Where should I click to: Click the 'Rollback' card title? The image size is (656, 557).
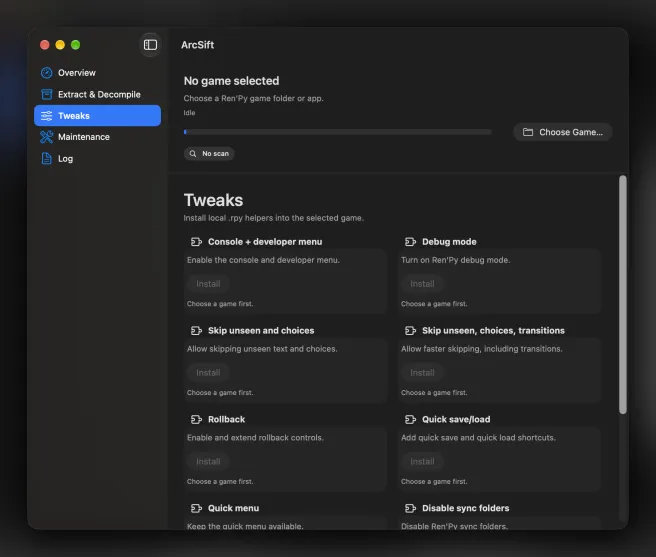(226, 419)
